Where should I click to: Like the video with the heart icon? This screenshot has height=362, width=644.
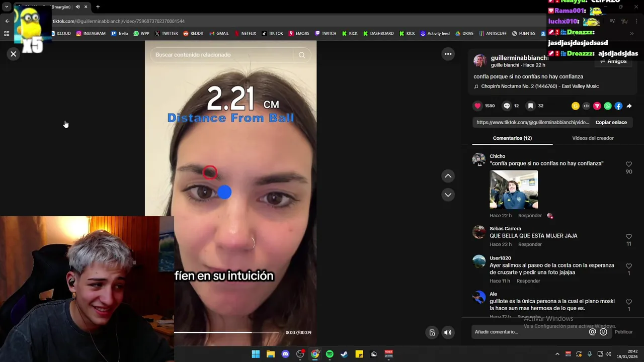(477, 106)
